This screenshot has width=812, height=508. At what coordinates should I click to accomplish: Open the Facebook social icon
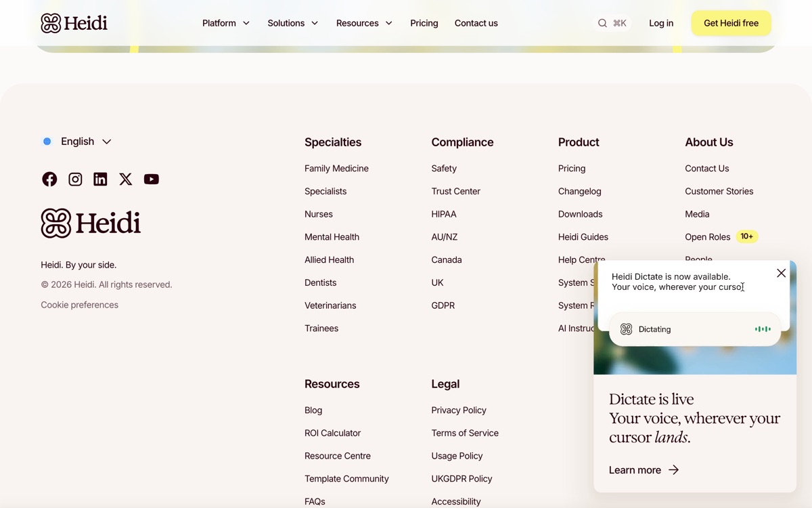[49, 179]
